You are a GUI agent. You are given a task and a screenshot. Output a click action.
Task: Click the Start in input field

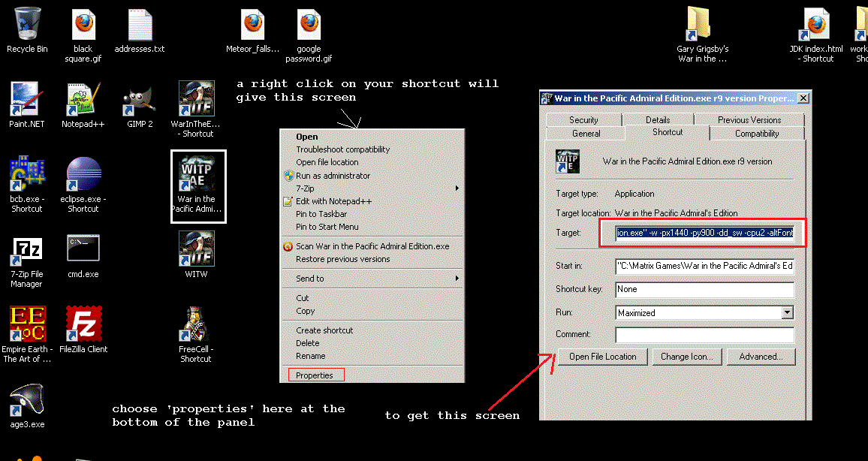[705, 267]
